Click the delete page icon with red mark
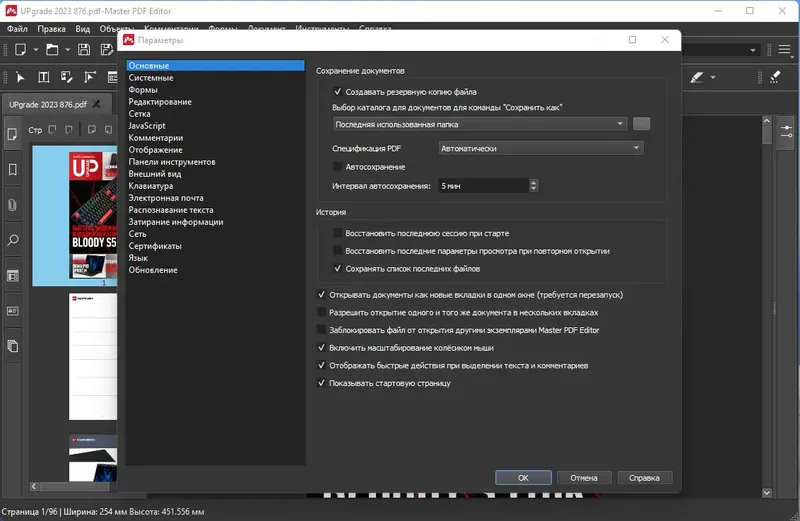 (x=69, y=130)
